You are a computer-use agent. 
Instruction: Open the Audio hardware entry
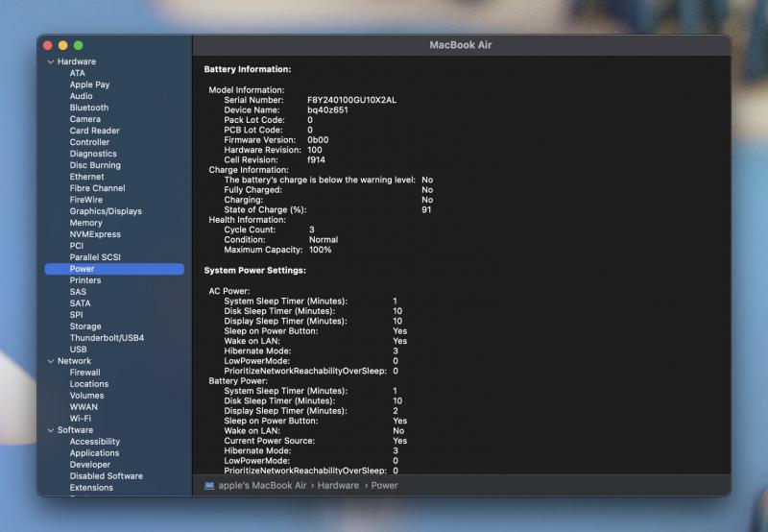tap(81, 96)
